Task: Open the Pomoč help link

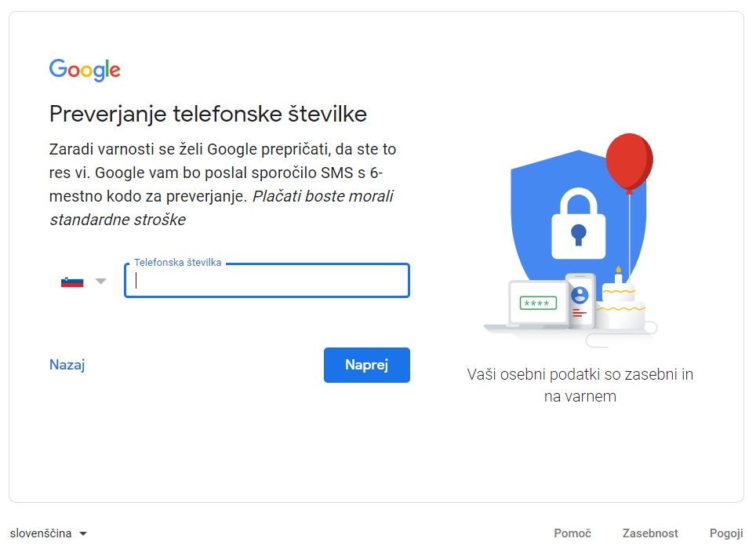Action: click(572, 533)
